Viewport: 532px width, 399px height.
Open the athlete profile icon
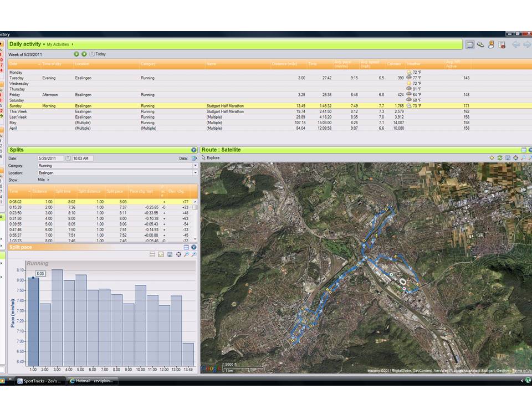pyautogui.click(x=491, y=44)
